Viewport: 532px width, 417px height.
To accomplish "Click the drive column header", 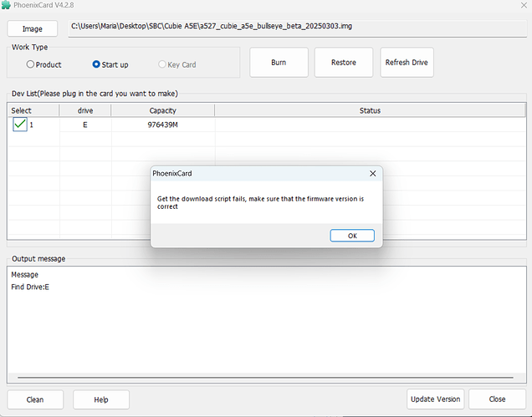I will [85, 110].
